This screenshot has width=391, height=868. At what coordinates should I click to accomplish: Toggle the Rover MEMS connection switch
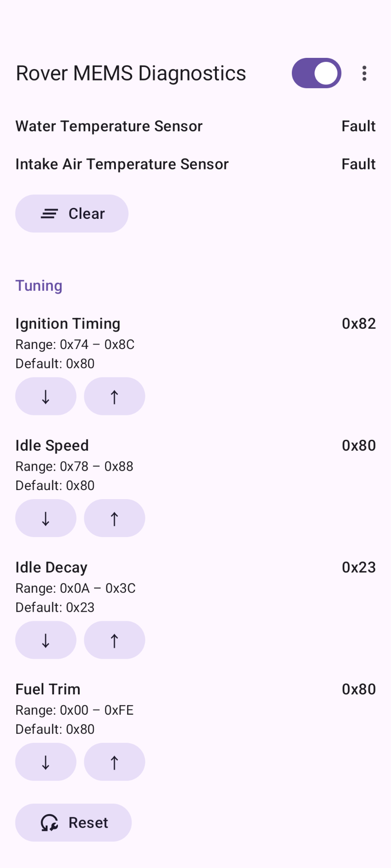[x=316, y=73]
